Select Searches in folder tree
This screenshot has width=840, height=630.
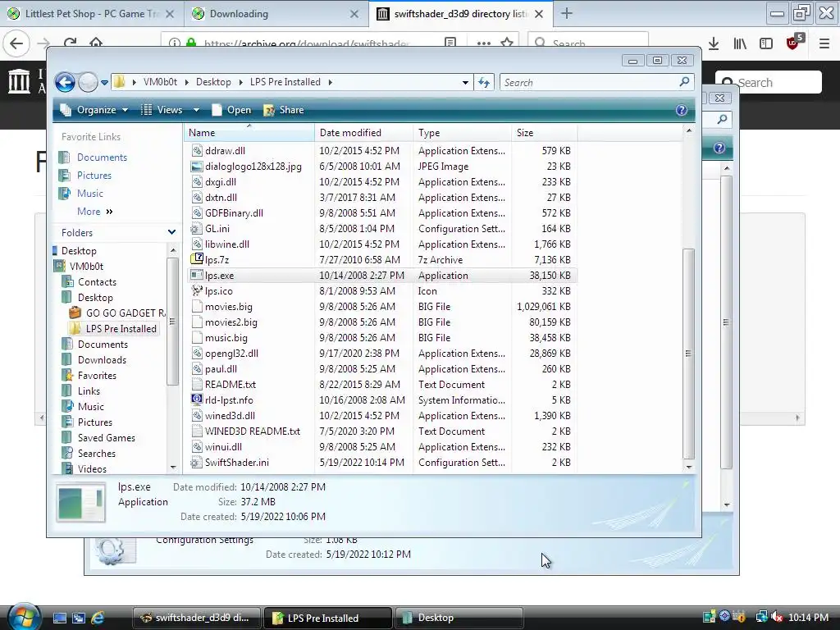(x=97, y=453)
